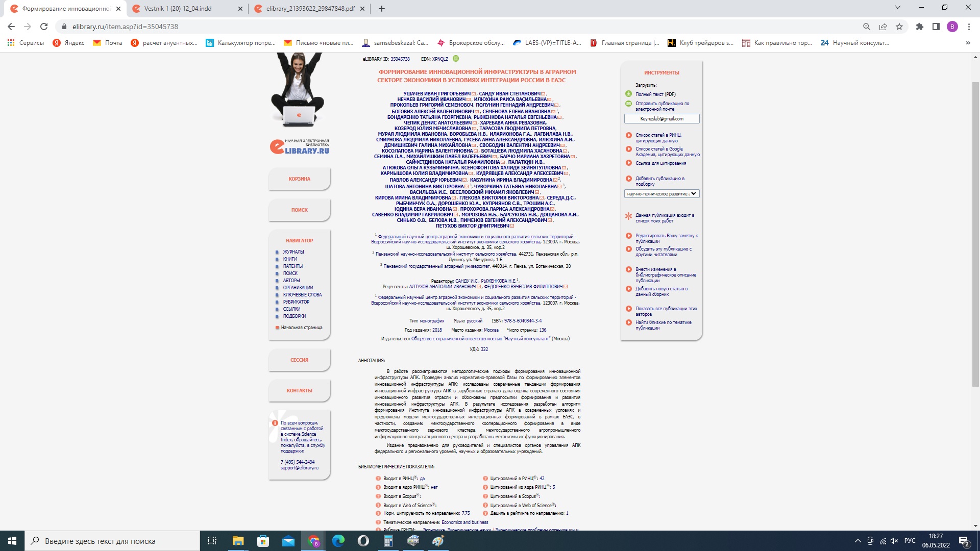Open the Chrome extensions puzzle icon
Viewport: 980px width, 551px height.
coord(920,27)
